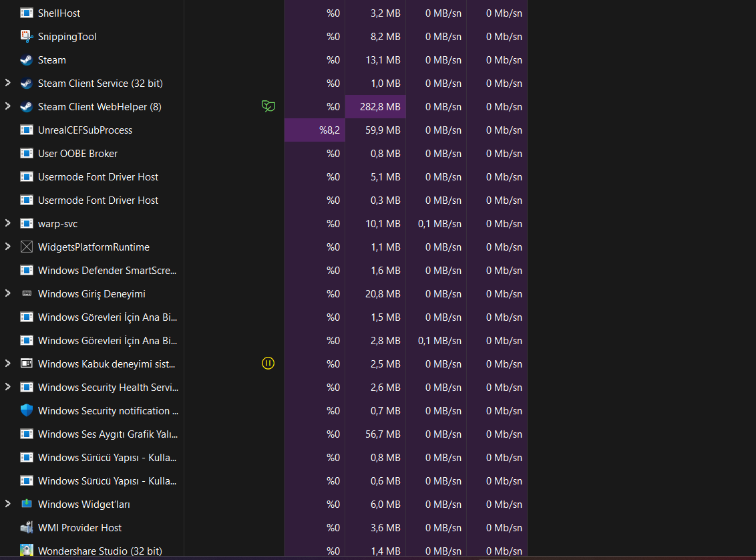Click the %8,2 CPU usage cell
The width and height of the screenshot is (756, 560).
315,130
